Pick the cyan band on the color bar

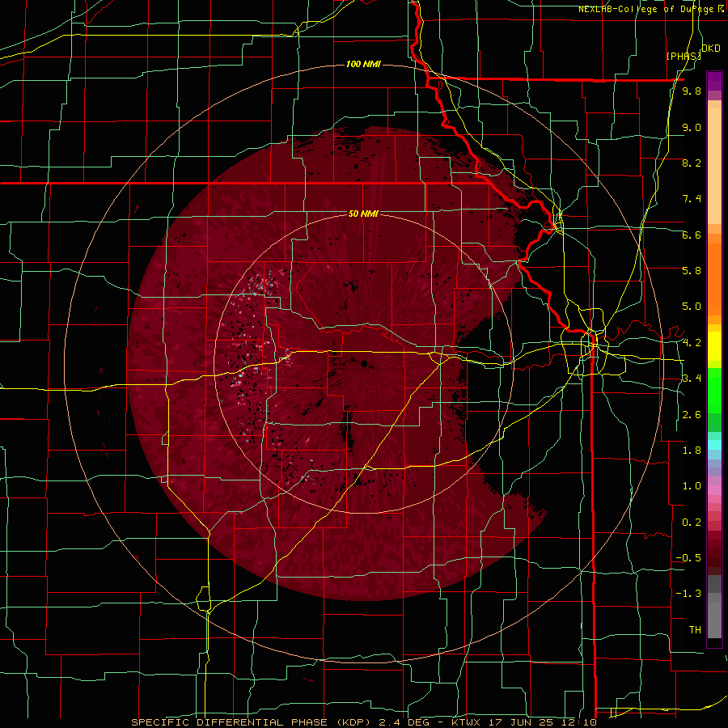pyautogui.click(x=714, y=445)
